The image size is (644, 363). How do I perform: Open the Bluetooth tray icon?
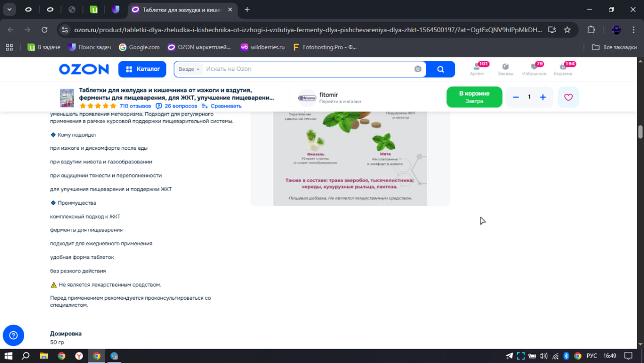point(566,356)
